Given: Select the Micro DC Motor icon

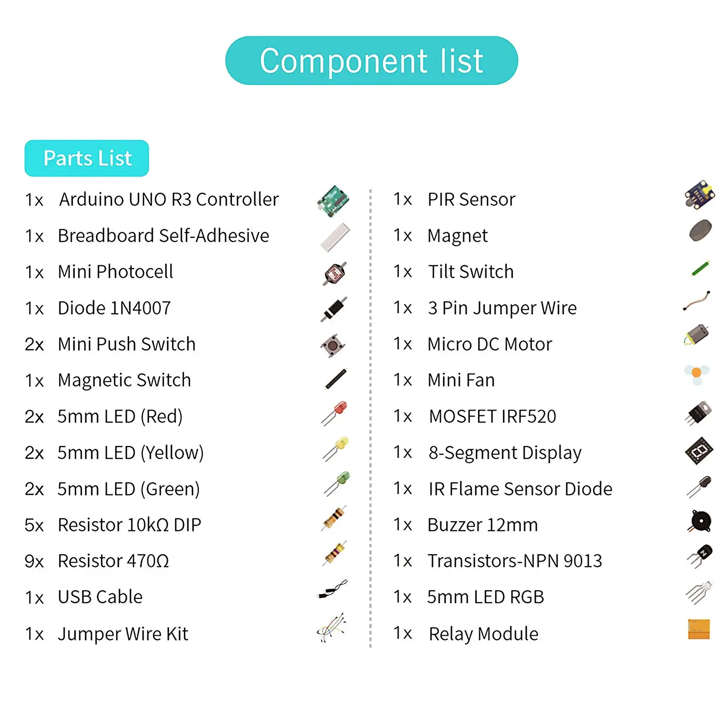Looking at the screenshot, I should click(x=696, y=335).
